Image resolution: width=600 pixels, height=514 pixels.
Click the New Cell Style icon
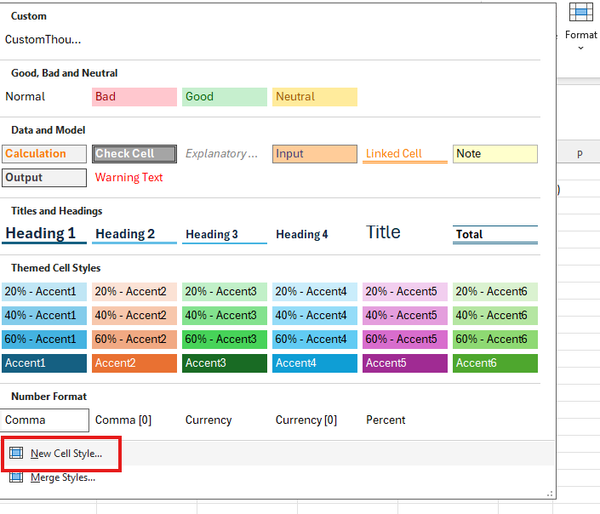16,453
